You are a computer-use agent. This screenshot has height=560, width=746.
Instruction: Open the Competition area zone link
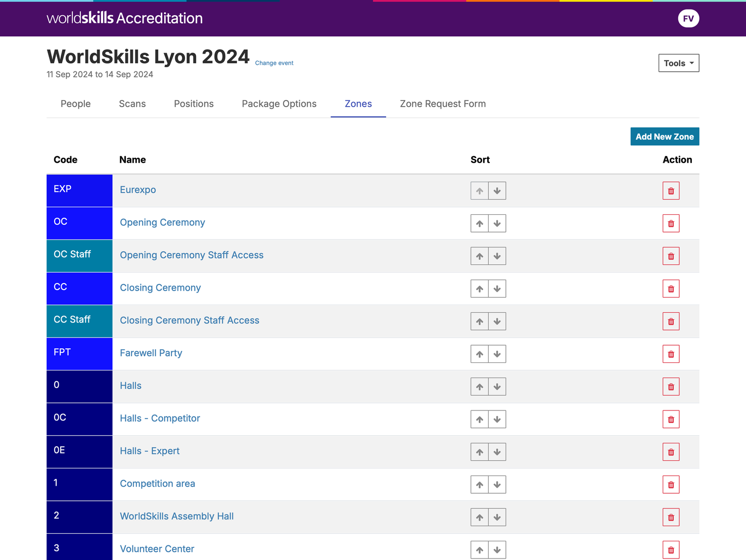pyautogui.click(x=157, y=484)
